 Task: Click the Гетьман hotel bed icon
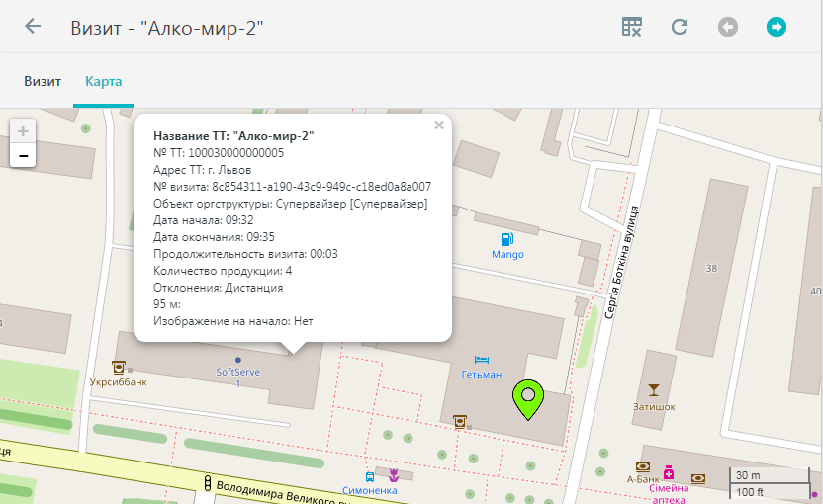tap(482, 360)
